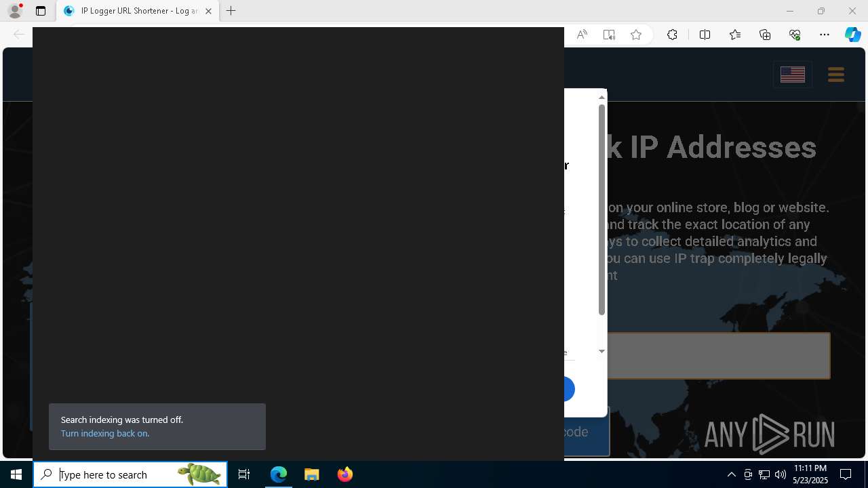Open Task View on the taskbar
The image size is (868, 488).
[244, 474]
